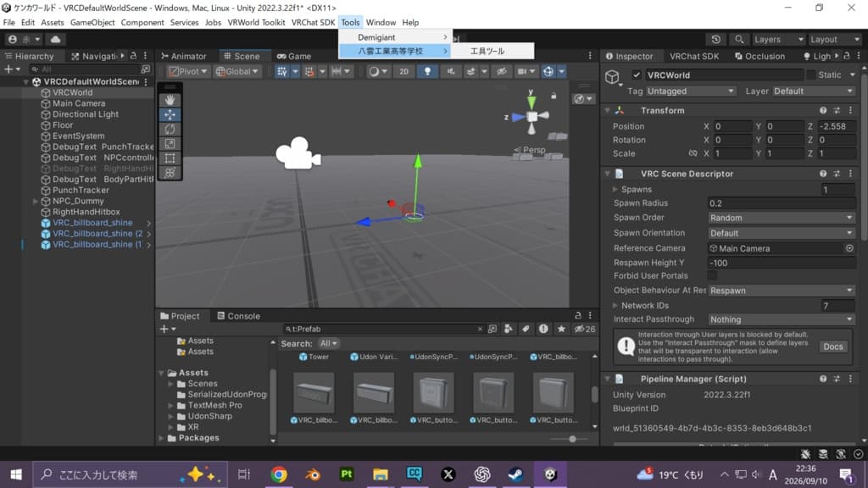Viewport: 868px width, 488px height.
Task: Select the Rect tool
Action: (170, 158)
